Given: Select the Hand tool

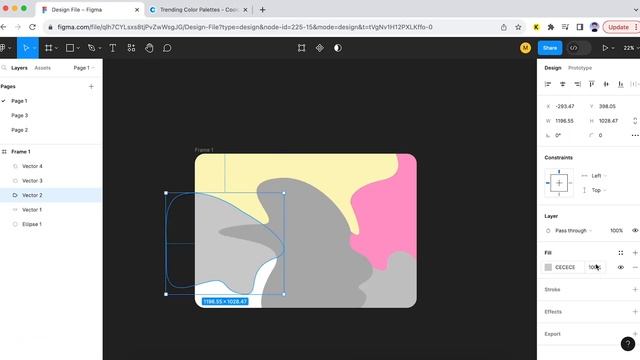Looking at the screenshot, I should (x=149, y=48).
